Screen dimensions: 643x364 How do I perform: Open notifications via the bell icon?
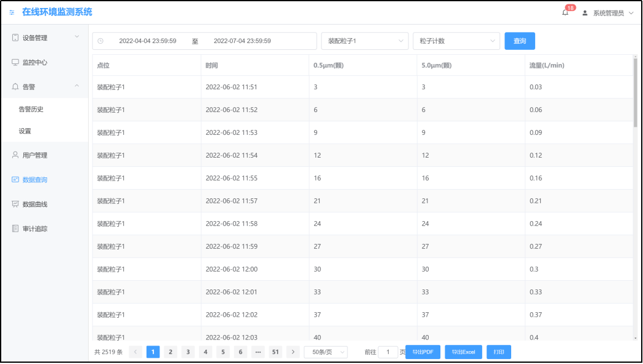565,13
